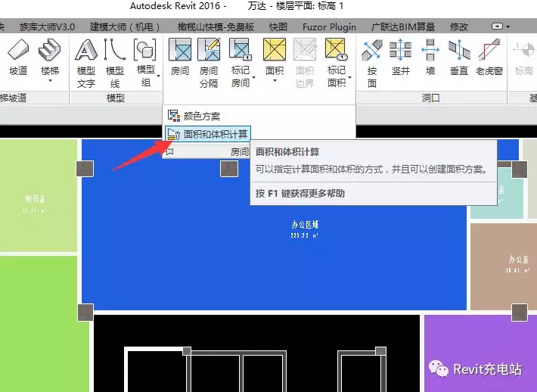Choose 面积和体积计算 menu entry
Image resolution: width=537 pixels, height=392 pixels.
click(208, 134)
